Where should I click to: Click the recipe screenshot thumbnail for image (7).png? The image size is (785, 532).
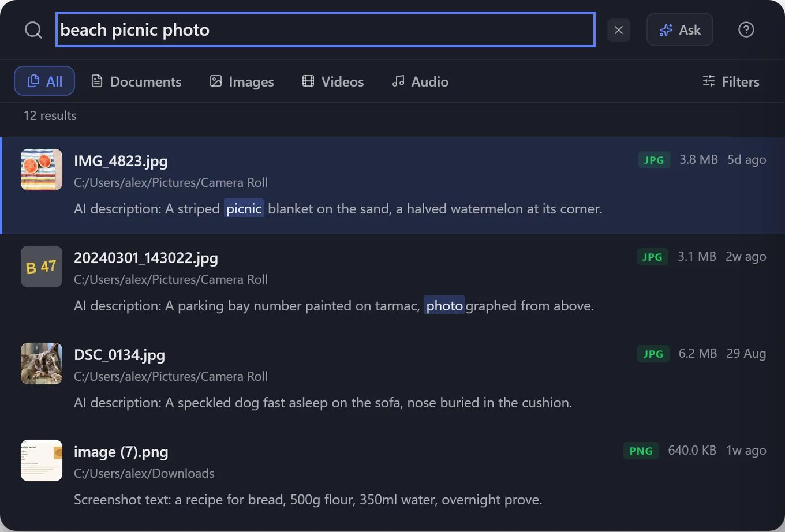click(42, 460)
